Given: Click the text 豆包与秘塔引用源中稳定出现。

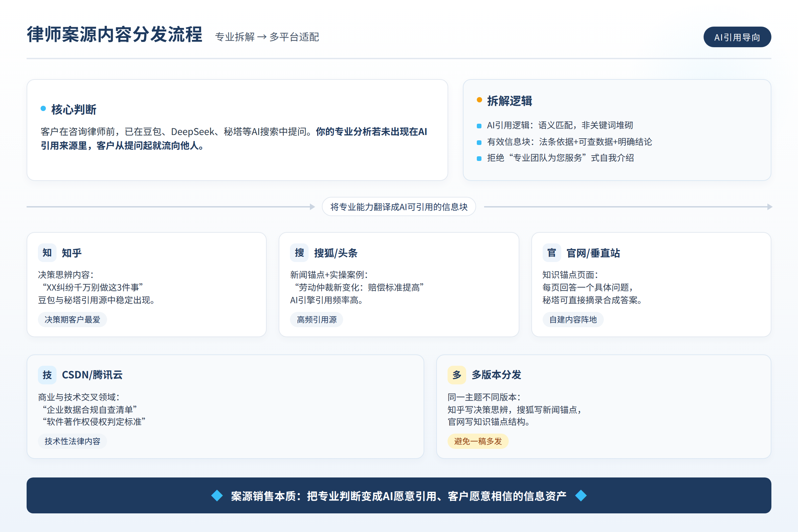Looking at the screenshot, I should [97, 300].
